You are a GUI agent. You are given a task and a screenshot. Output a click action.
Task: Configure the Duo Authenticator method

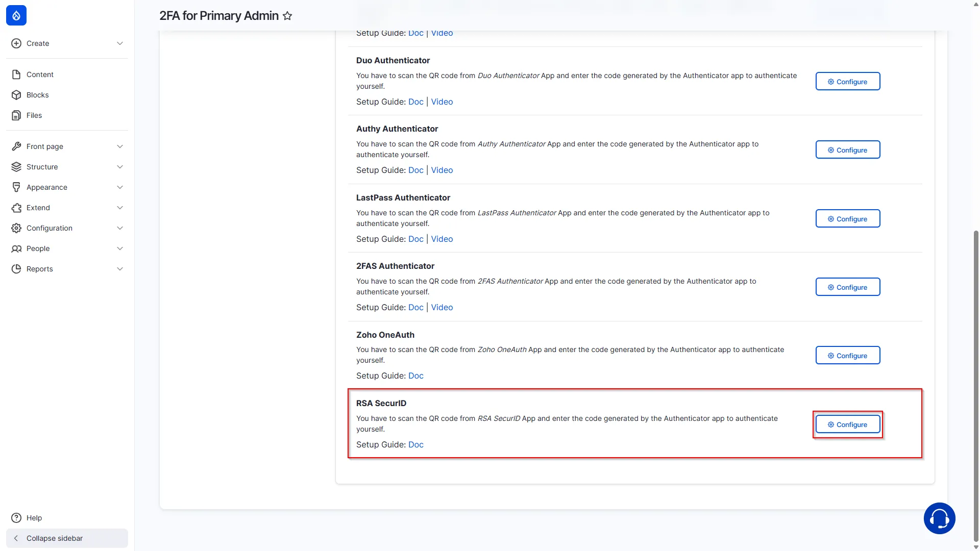848,82
